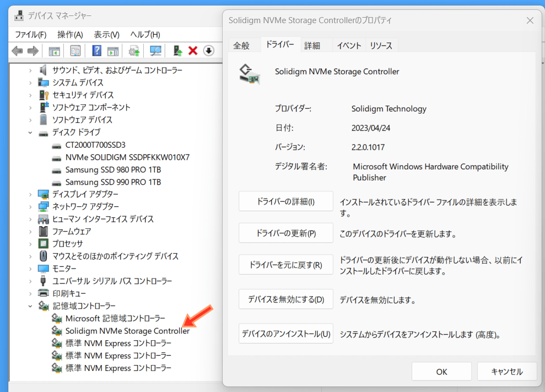Click the ソフトウェア デバイス category
The width and height of the screenshot is (545, 392).
[82, 120]
